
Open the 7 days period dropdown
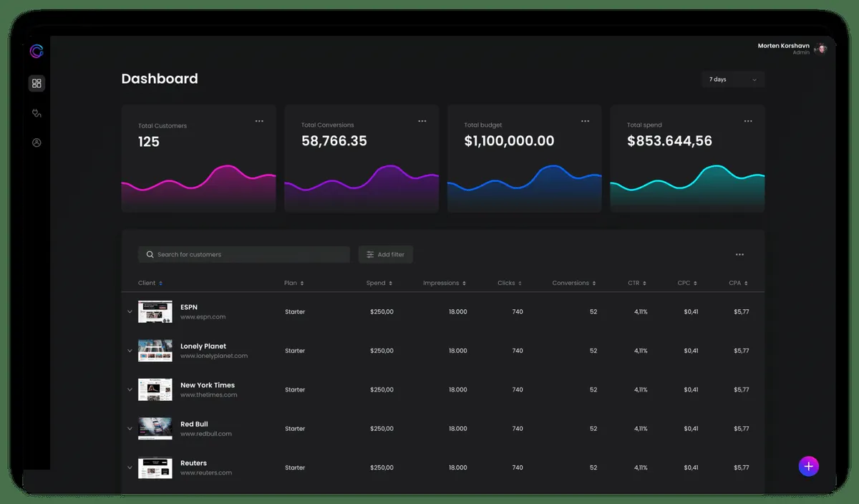(x=733, y=79)
